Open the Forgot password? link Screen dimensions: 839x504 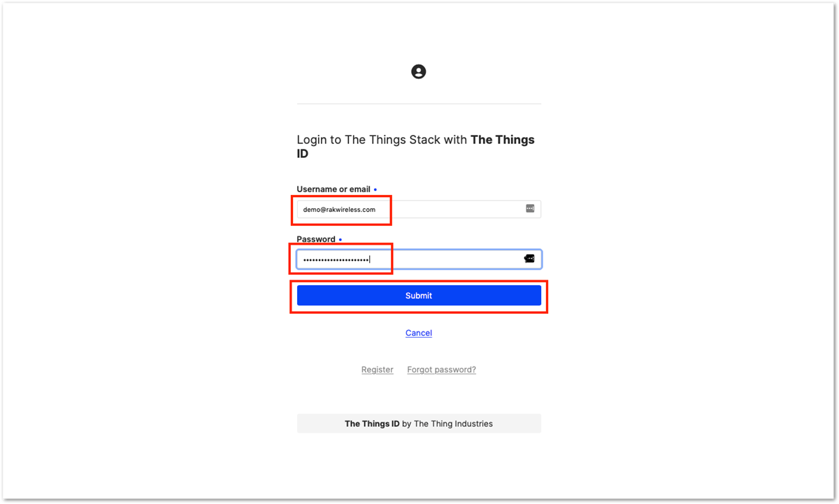(x=441, y=370)
